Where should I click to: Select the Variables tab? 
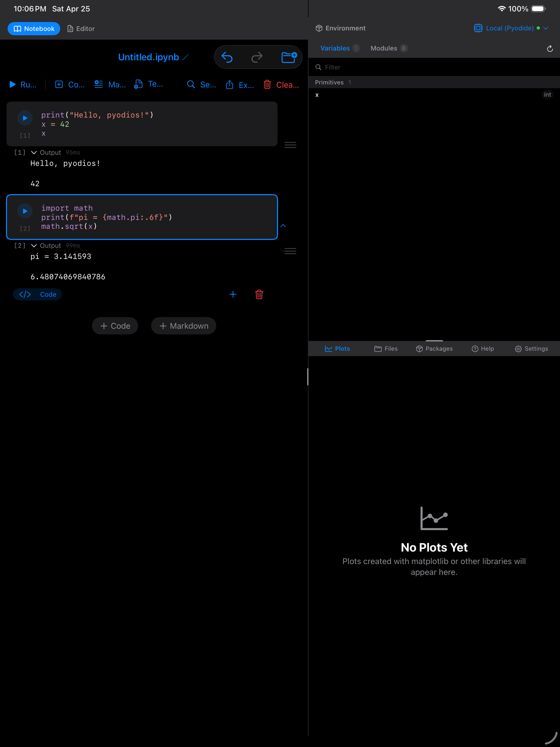[340, 48]
